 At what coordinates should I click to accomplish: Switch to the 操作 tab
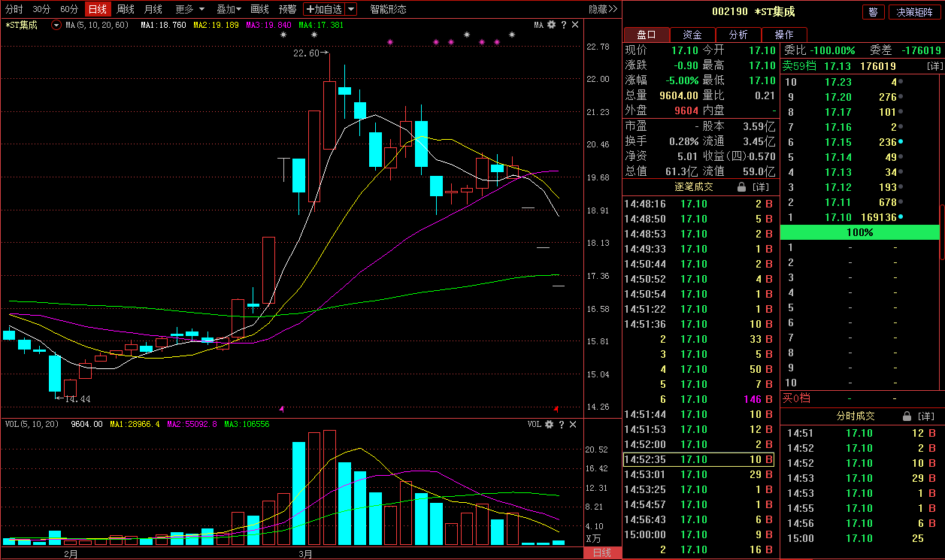[x=784, y=35]
